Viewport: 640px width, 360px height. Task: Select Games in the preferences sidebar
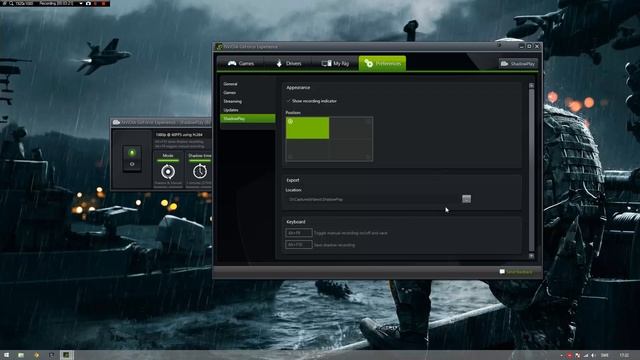pyautogui.click(x=247, y=93)
